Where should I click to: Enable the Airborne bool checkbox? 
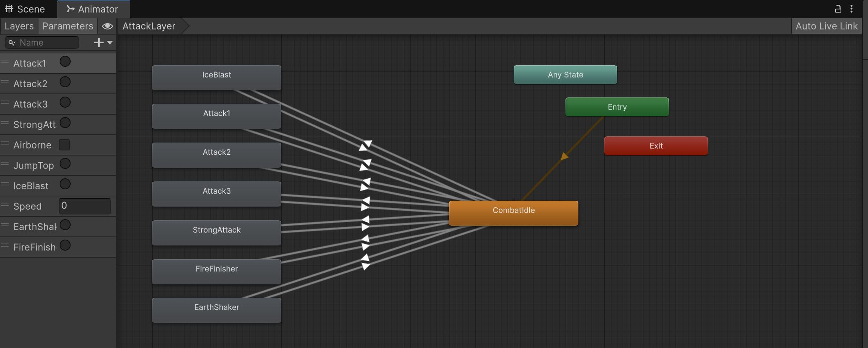tap(64, 145)
